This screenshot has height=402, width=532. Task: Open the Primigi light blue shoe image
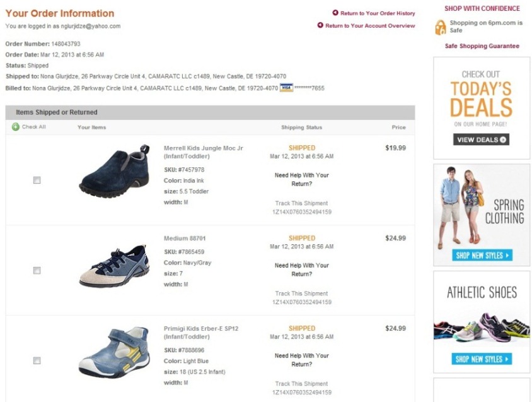114,353
